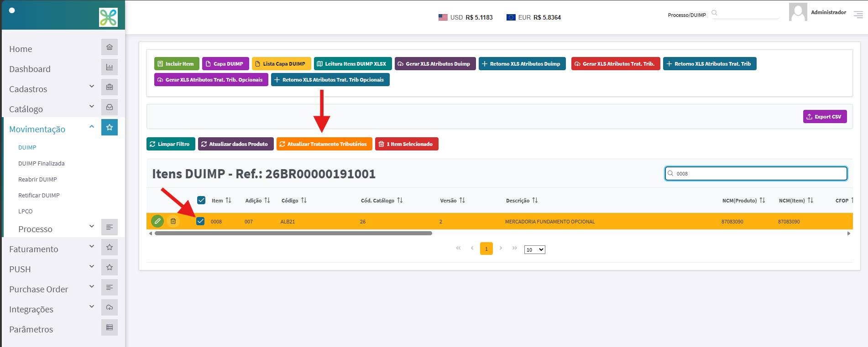Viewport: 868px width, 347px height.
Task: Expand the Purchase Order menu chevron
Action: [x=92, y=286]
